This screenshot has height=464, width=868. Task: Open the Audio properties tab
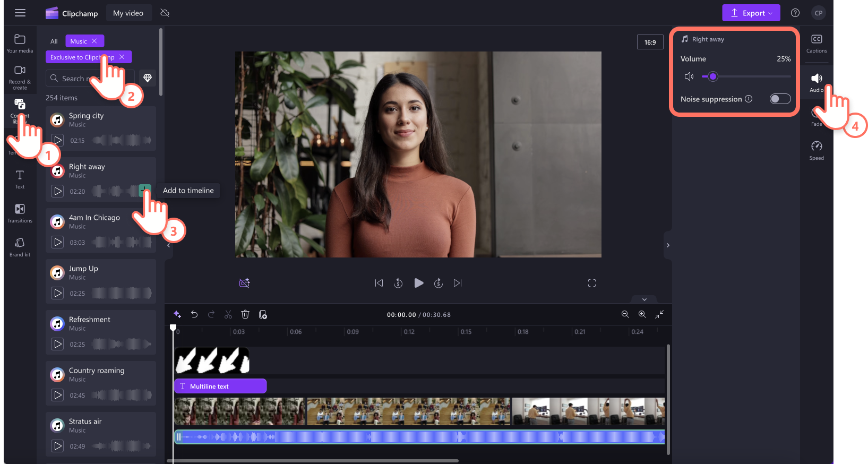pos(817,82)
